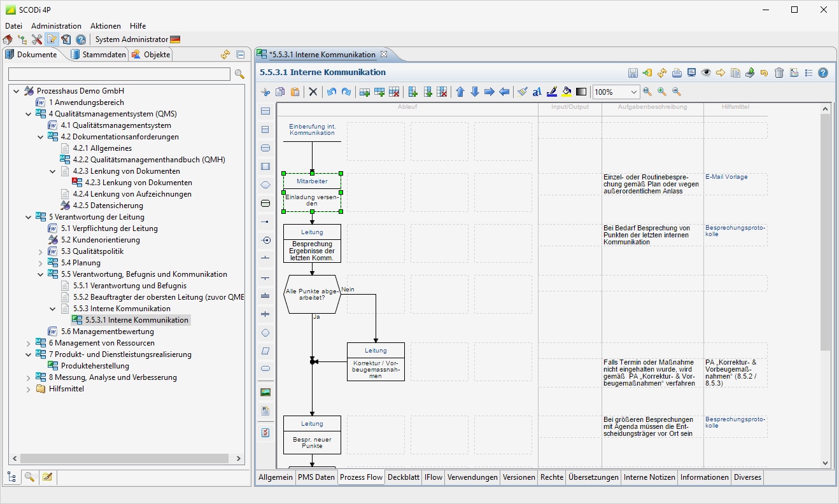Select the hexagon decision shape in palette

click(x=265, y=185)
